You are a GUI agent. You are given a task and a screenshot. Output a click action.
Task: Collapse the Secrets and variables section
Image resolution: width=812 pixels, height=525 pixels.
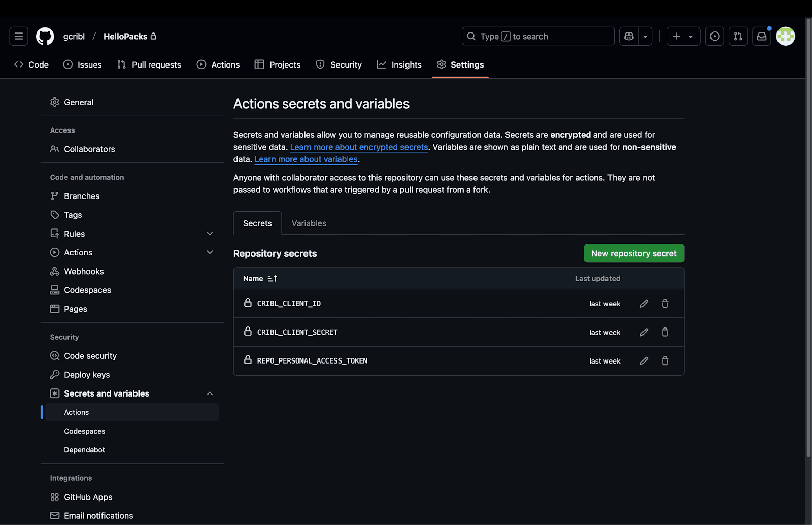pos(210,393)
